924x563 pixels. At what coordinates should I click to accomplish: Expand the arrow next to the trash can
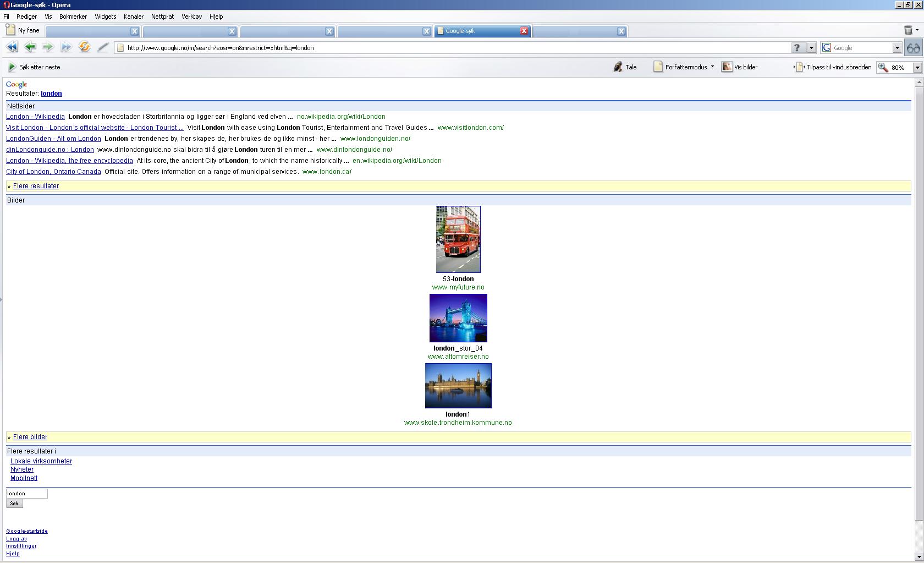[x=917, y=30]
